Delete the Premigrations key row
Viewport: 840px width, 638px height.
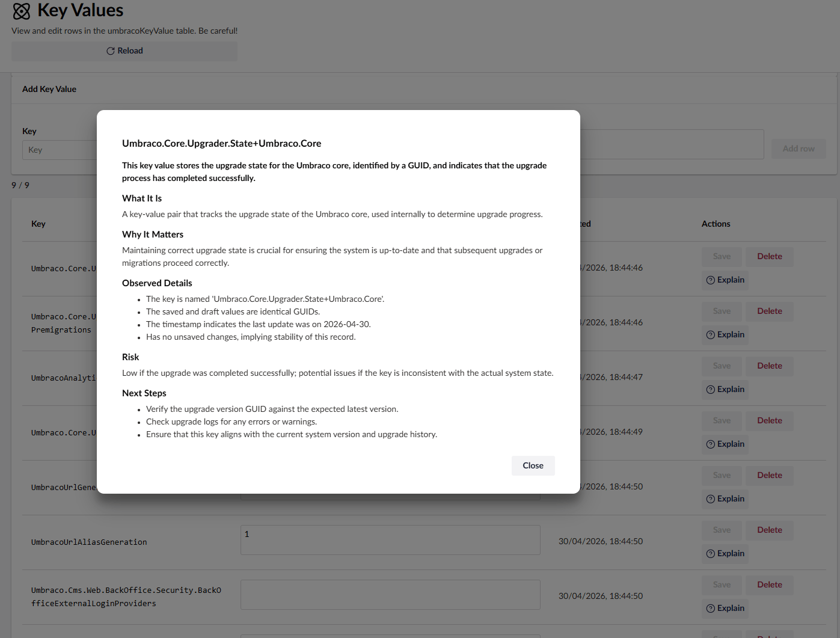pyautogui.click(x=770, y=311)
